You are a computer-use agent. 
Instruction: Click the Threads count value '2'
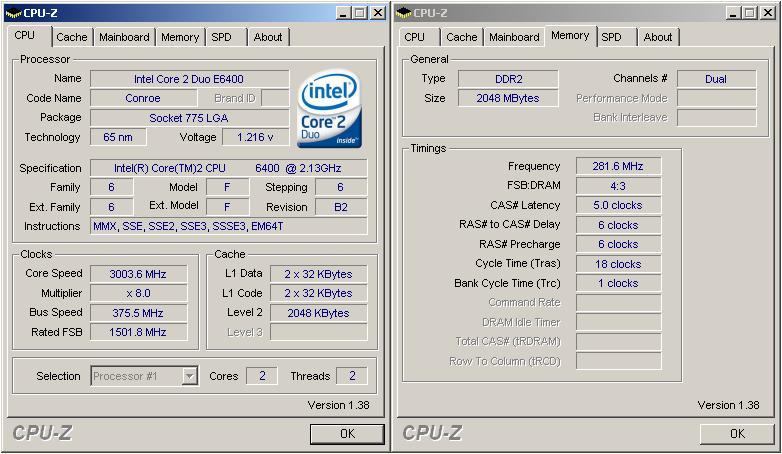point(352,376)
